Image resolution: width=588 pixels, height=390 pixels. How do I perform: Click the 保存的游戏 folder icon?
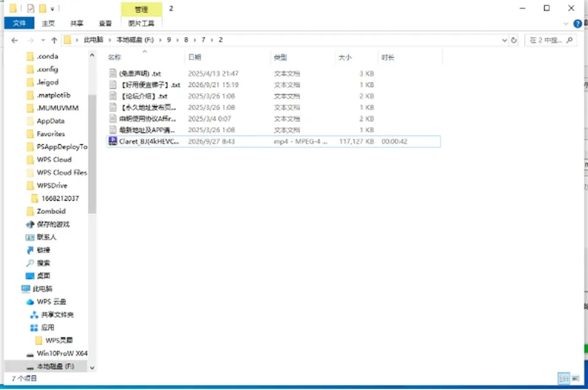[30, 224]
